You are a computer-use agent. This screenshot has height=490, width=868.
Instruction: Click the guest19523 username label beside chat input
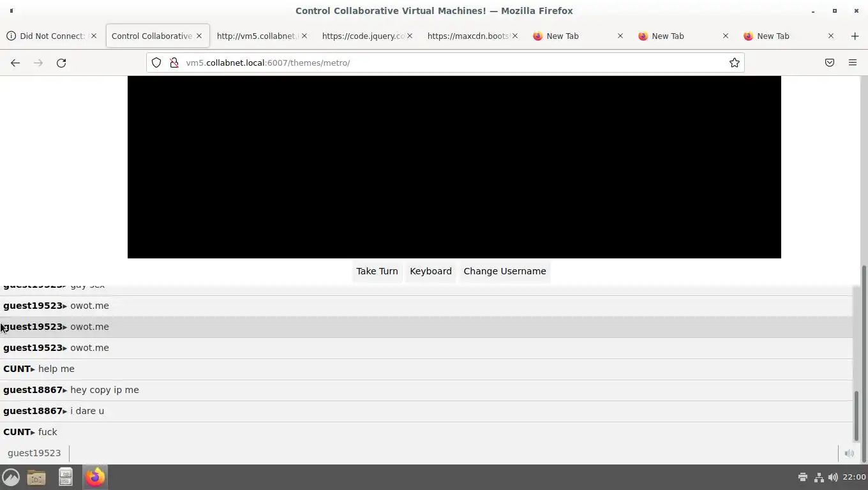(x=34, y=453)
